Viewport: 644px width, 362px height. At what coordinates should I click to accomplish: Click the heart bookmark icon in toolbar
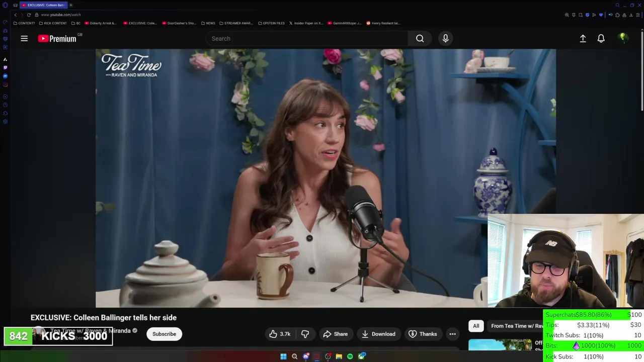pyautogui.click(x=601, y=15)
